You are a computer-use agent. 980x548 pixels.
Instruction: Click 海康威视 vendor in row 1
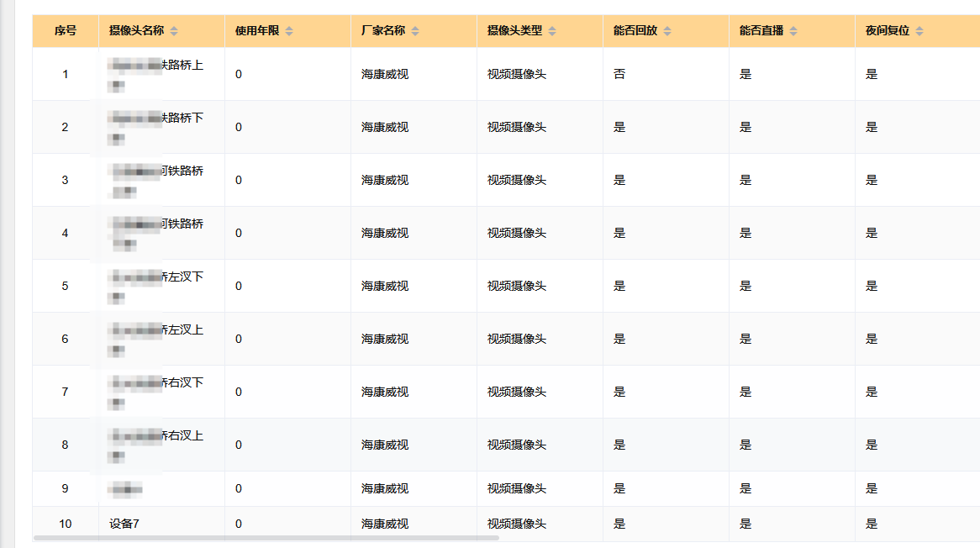point(385,74)
